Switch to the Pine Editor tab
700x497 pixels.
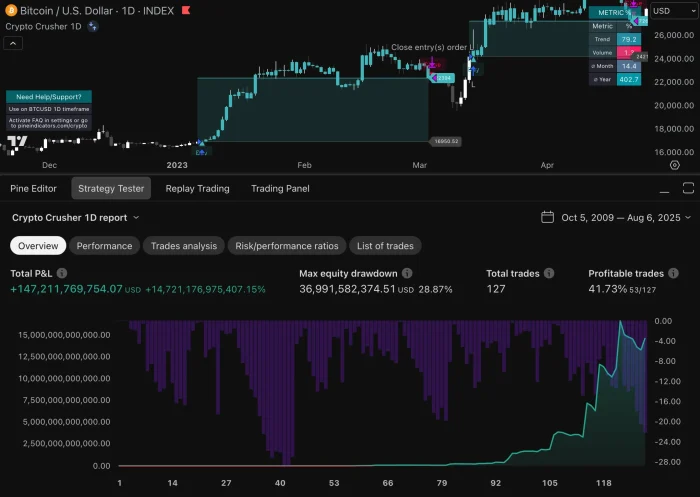pos(34,188)
